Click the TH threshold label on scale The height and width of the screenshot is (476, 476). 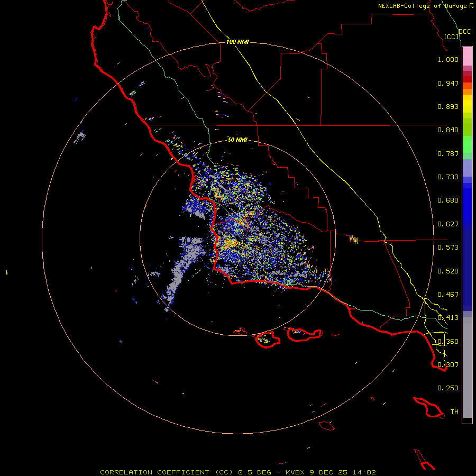pos(454,412)
